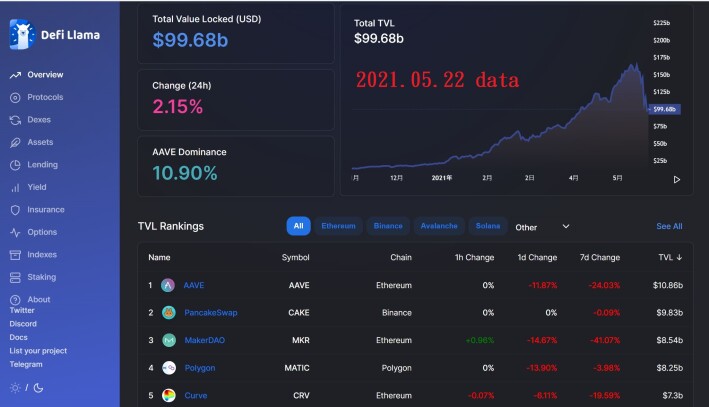Click the 1d Change column header
This screenshot has height=407, width=709.
(537, 258)
